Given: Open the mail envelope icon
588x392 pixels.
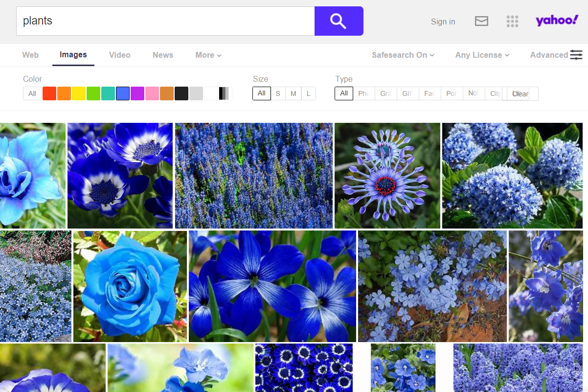Looking at the screenshot, I should click(x=481, y=21).
